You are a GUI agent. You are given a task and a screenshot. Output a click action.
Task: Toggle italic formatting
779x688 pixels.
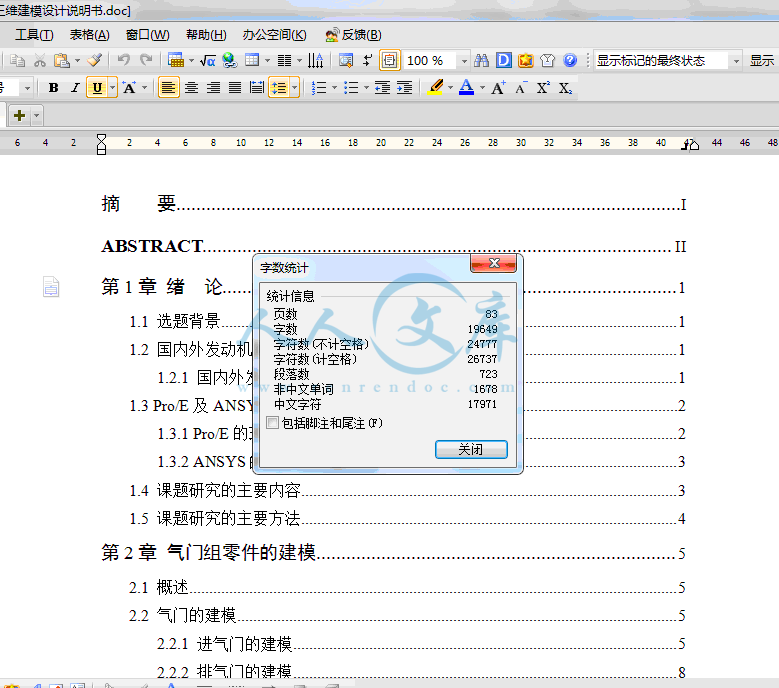click(x=75, y=88)
